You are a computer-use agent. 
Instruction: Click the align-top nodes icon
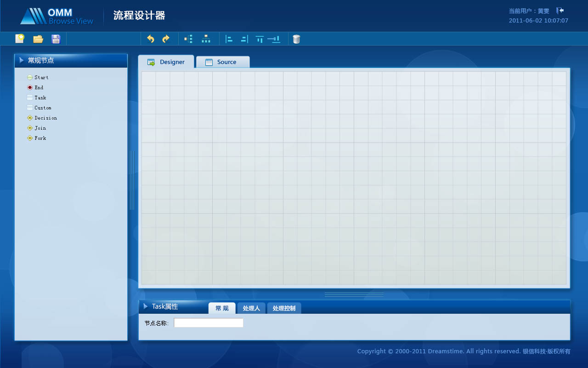[260, 39]
